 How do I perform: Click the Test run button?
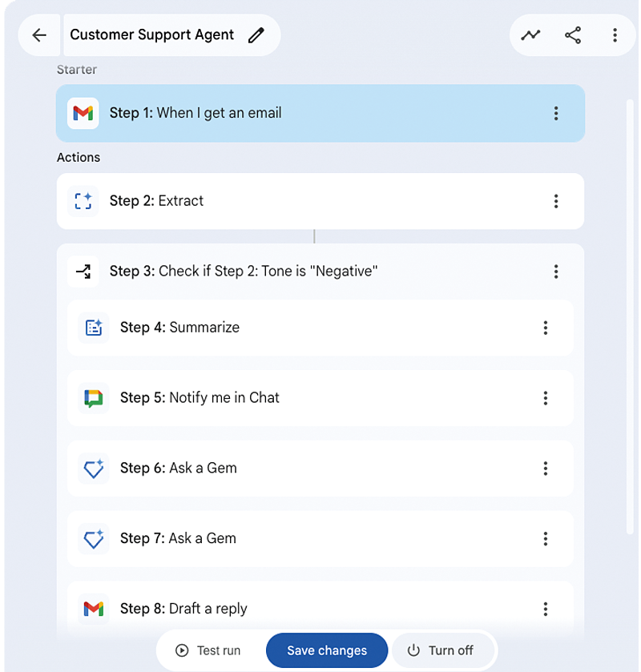[x=208, y=650]
